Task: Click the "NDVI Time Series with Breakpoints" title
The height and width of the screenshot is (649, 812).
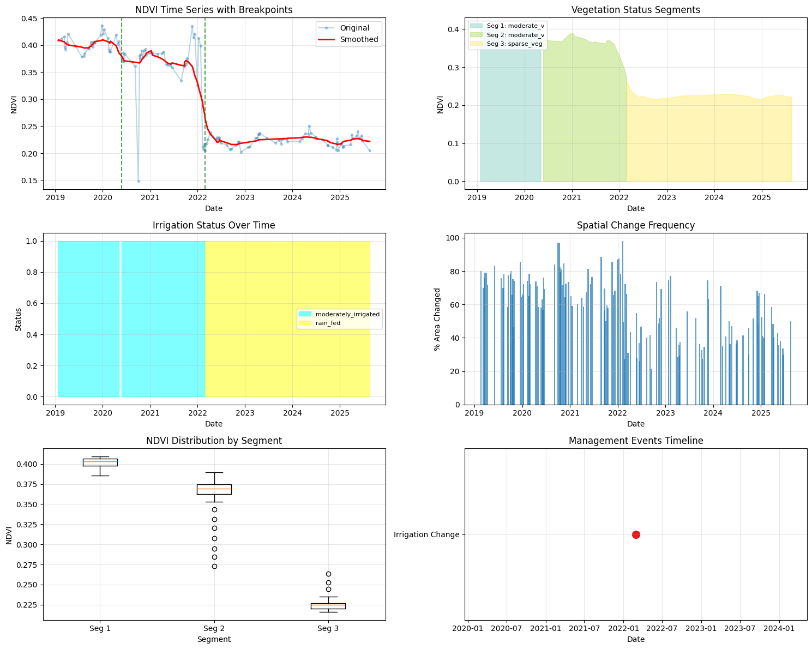Action: (214, 10)
